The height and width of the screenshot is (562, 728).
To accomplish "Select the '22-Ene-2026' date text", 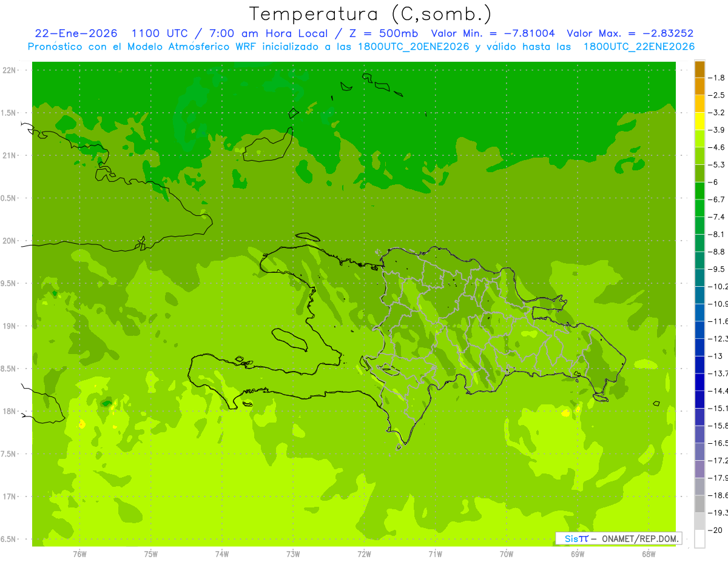I will (x=76, y=33).
